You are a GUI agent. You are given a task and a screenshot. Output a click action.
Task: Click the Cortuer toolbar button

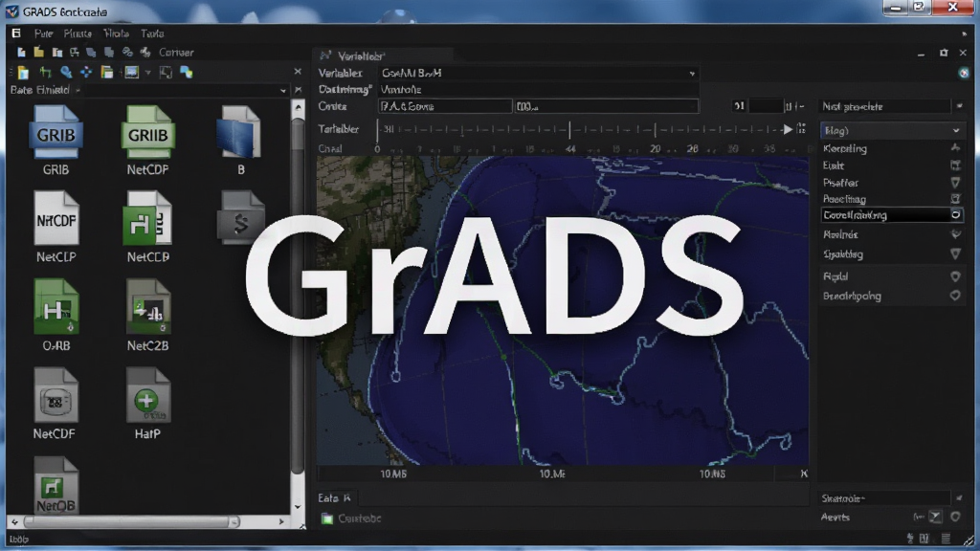176,53
